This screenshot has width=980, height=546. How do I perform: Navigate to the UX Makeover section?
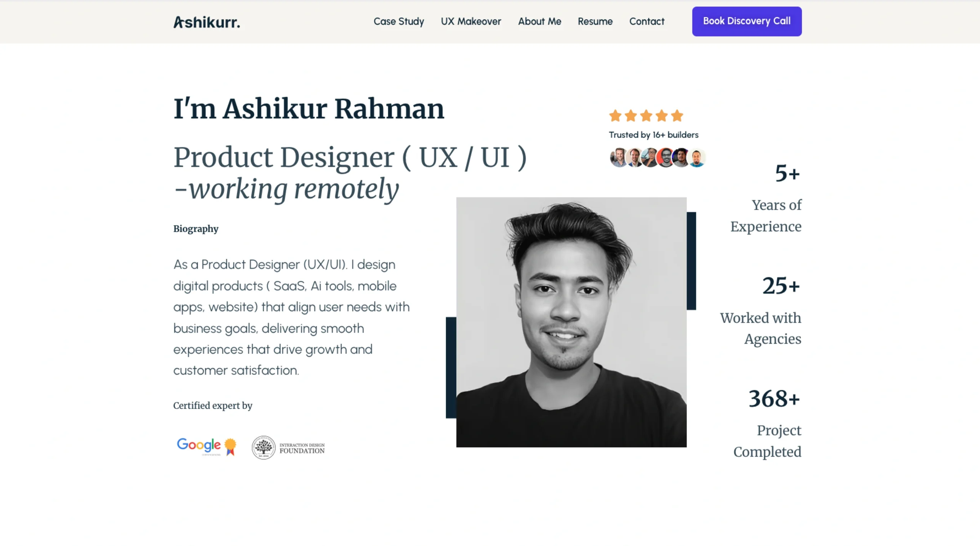471,21
